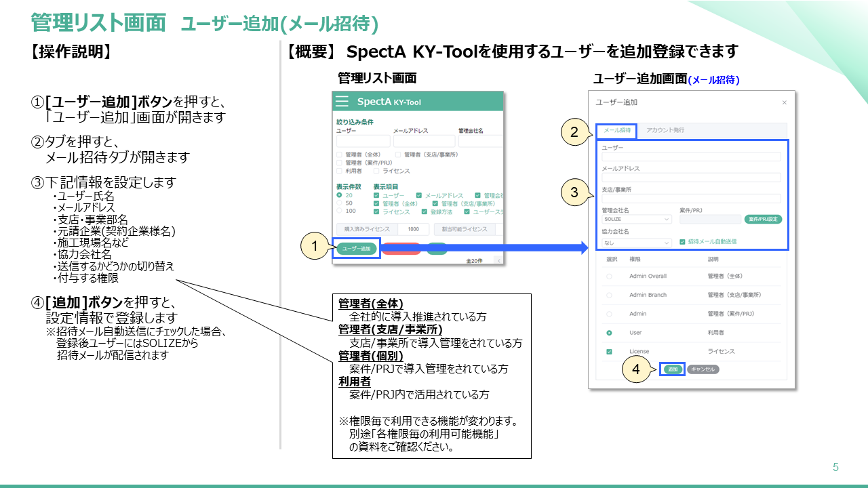Viewport: 868px width, 488px height.
Task: Click the メールアドレス field in the dialog
Action: (x=690, y=178)
